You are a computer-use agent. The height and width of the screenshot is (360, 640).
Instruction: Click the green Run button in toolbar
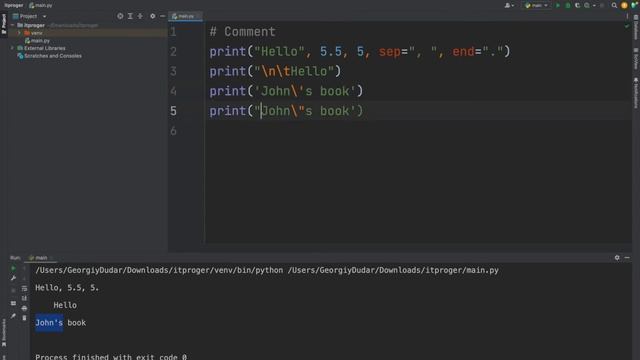tap(558, 5)
